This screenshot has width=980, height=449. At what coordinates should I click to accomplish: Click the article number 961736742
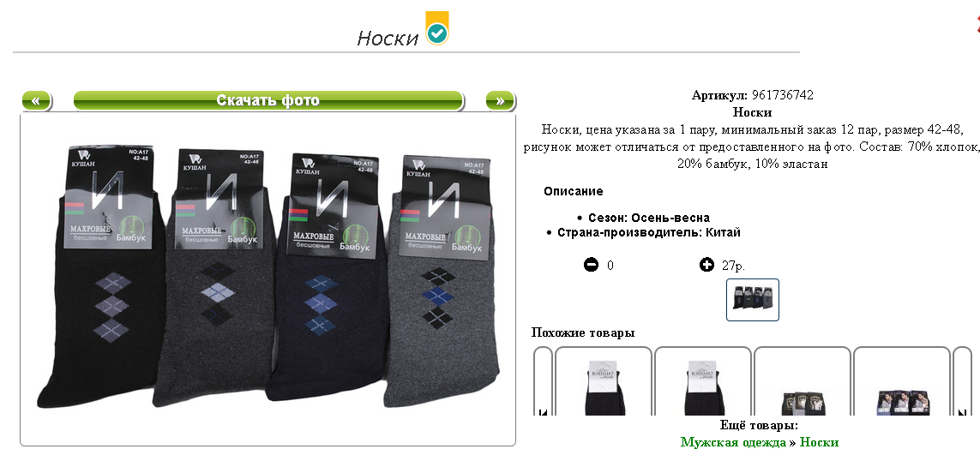(x=783, y=95)
